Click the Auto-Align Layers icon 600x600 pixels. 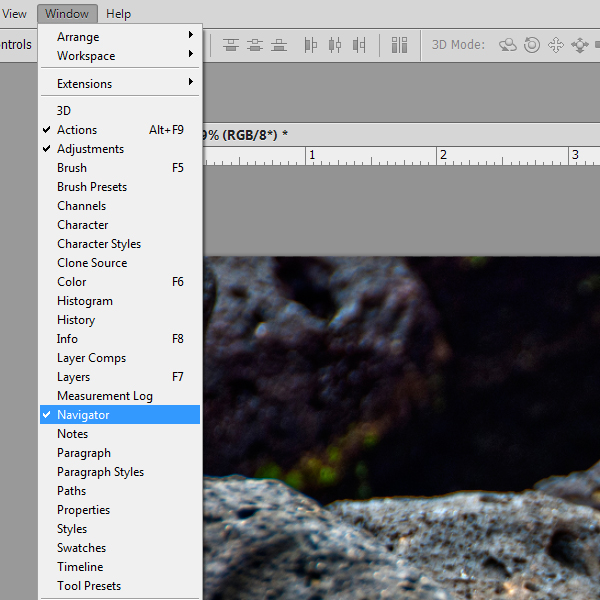pyautogui.click(x=400, y=45)
